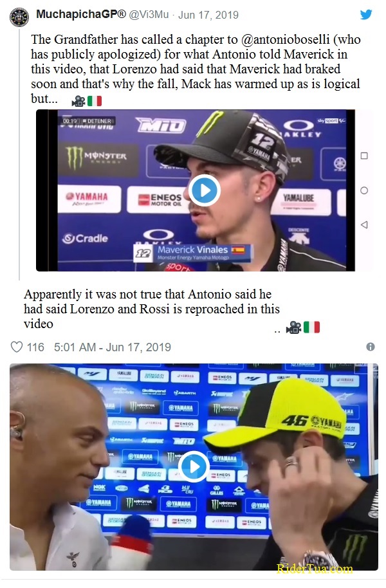
Task: Tap the Android square recents icon
Action: tap(364, 156)
